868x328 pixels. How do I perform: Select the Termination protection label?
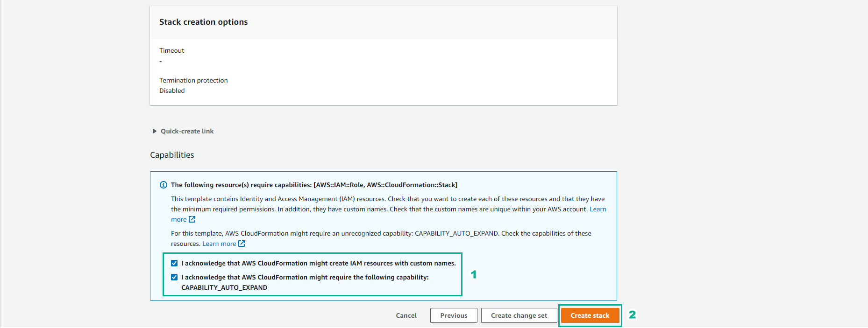pos(193,80)
